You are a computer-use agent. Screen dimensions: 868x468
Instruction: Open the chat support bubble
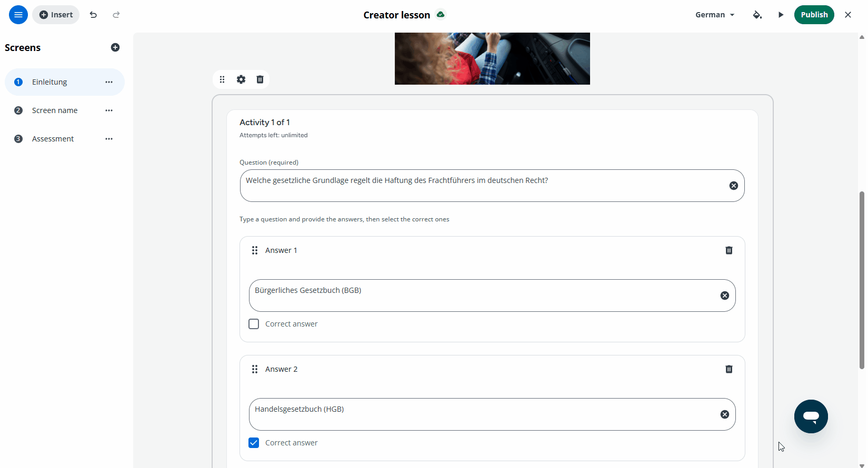tap(811, 416)
